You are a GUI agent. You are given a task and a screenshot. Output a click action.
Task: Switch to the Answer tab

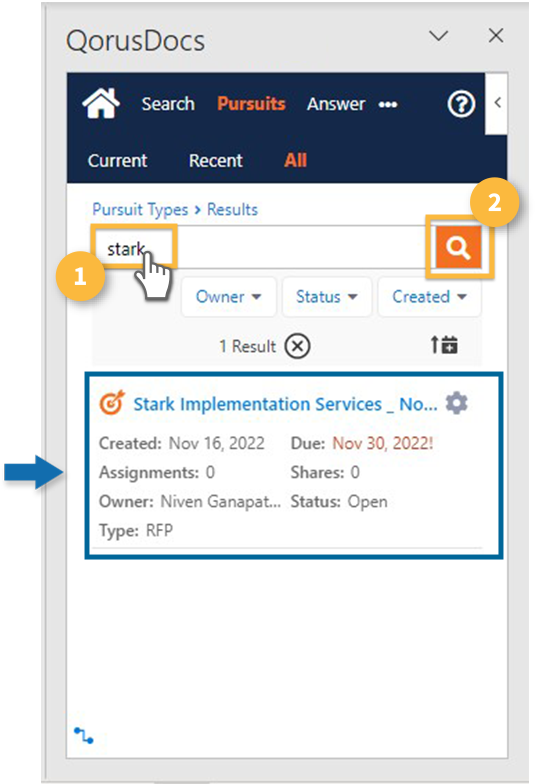coord(336,104)
